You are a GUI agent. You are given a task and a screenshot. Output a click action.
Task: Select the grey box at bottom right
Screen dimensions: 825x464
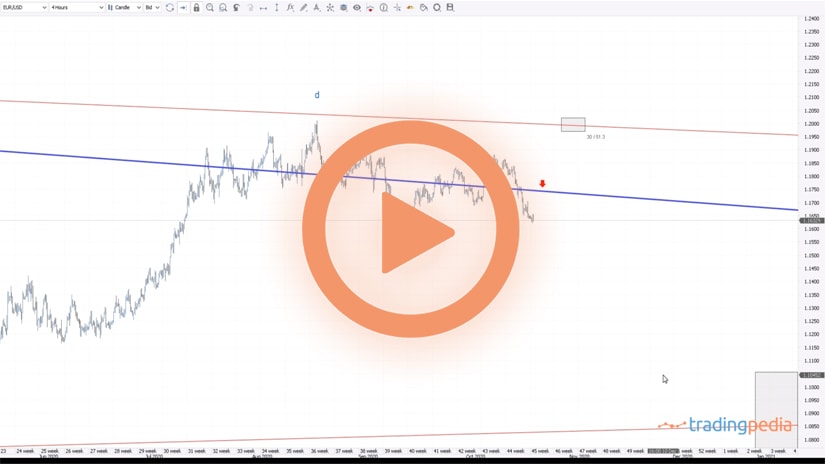tap(776, 409)
